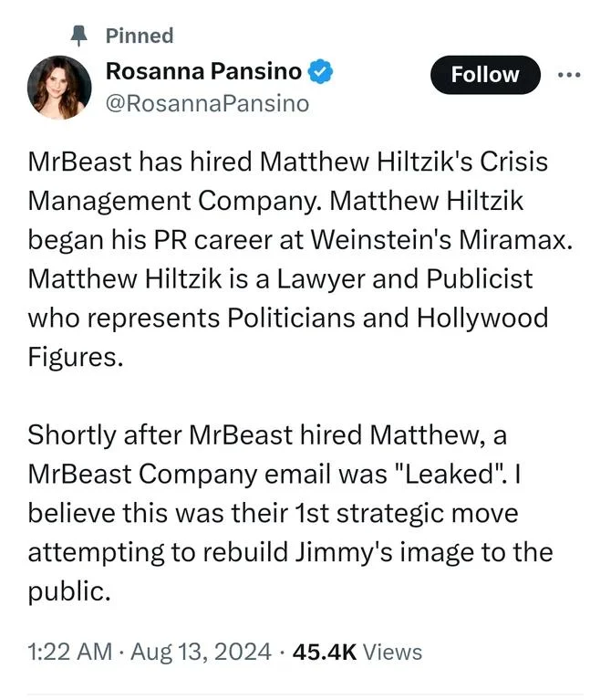
Task: Click the pin icon above the tweet
Action: coord(79,36)
